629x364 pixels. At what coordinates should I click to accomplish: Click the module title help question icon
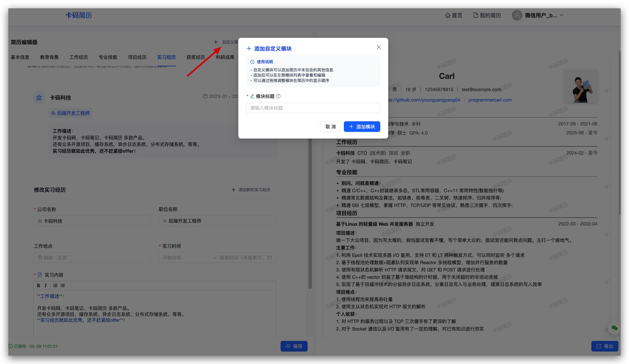pos(278,96)
